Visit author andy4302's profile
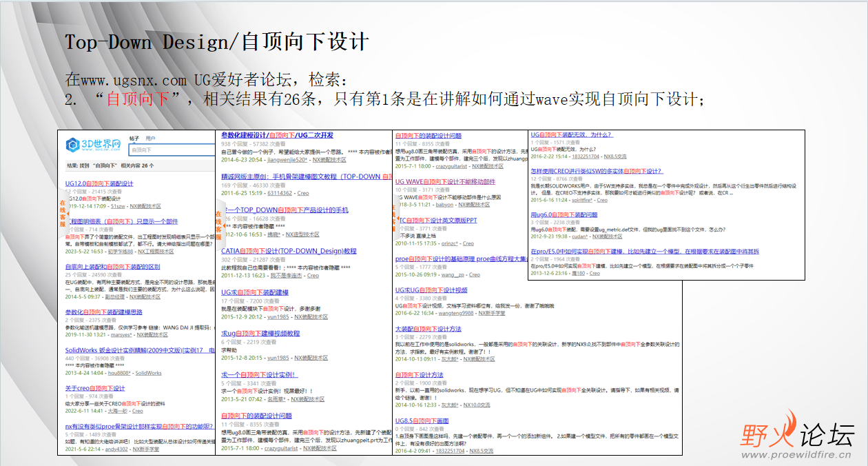The image size is (868, 466). (117, 449)
